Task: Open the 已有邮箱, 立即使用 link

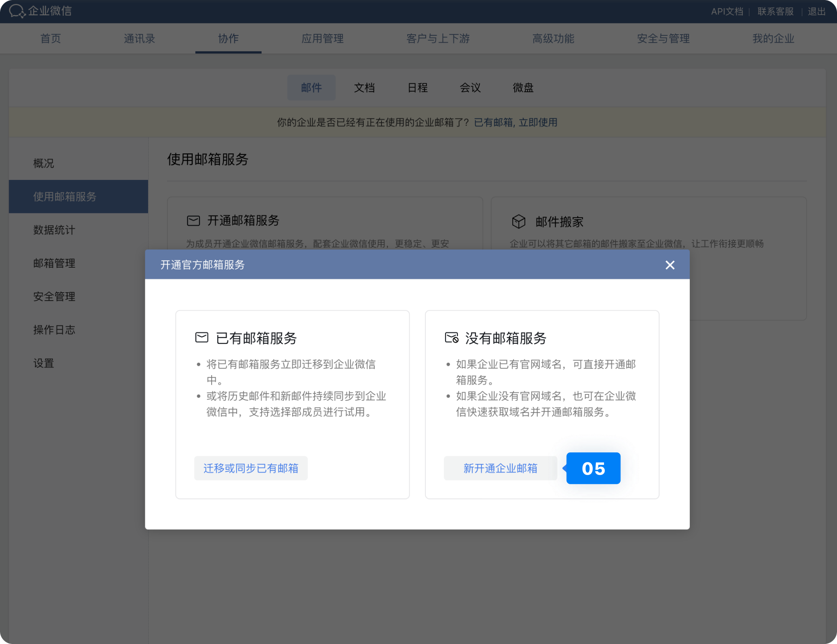Action: (x=515, y=122)
